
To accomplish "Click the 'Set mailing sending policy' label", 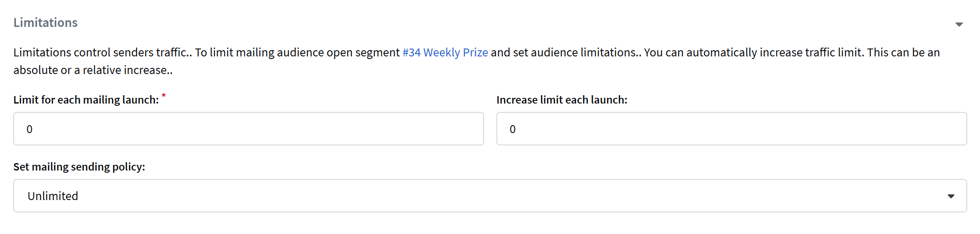I will coord(79,167).
